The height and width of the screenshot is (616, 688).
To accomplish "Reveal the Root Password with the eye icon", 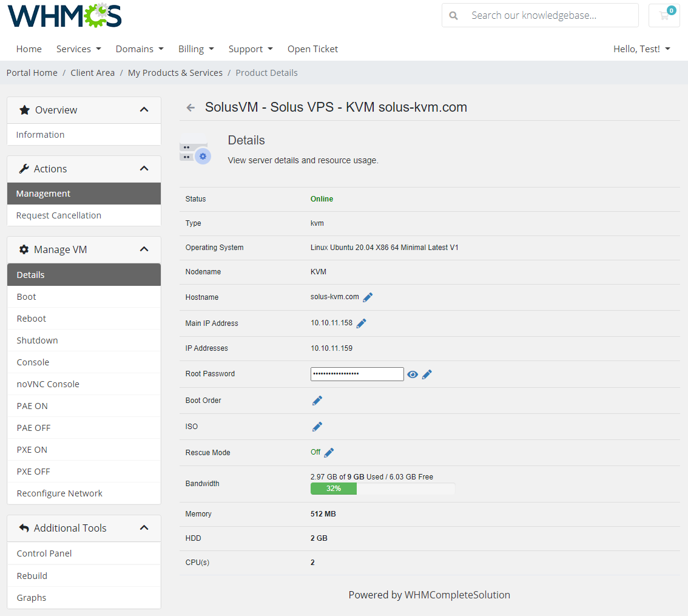I will pyautogui.click(x=413, y=374).
